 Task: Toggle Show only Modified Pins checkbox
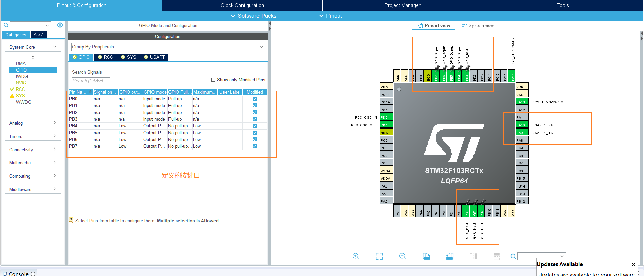(213, 80)
